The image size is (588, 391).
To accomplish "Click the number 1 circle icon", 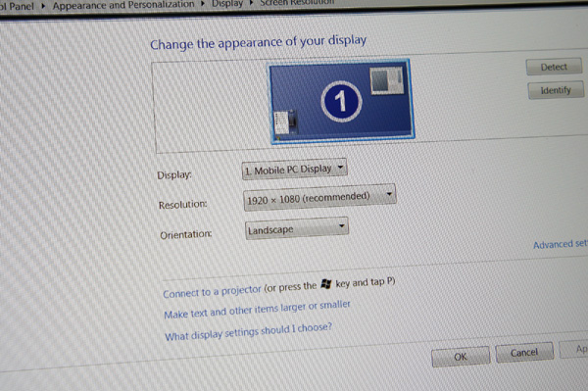I will [x=341, y=101].
